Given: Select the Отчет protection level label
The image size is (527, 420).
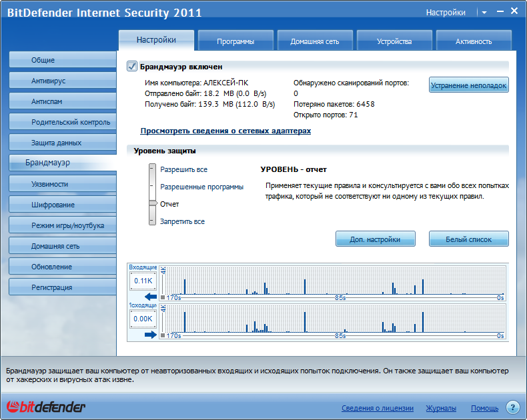Looking at the screenshot, I should pyautogui.click(x=169, y=204).
